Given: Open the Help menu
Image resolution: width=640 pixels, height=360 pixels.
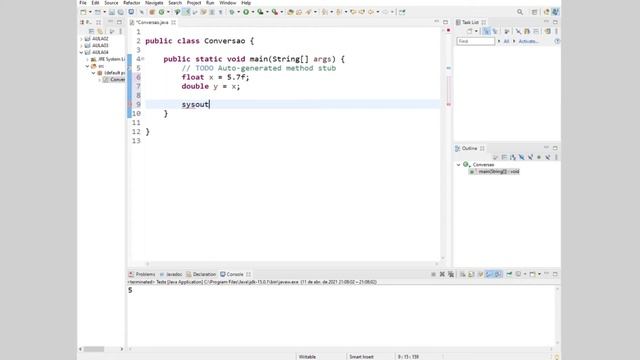Looking at the screenshot, I should coord(246,3).
